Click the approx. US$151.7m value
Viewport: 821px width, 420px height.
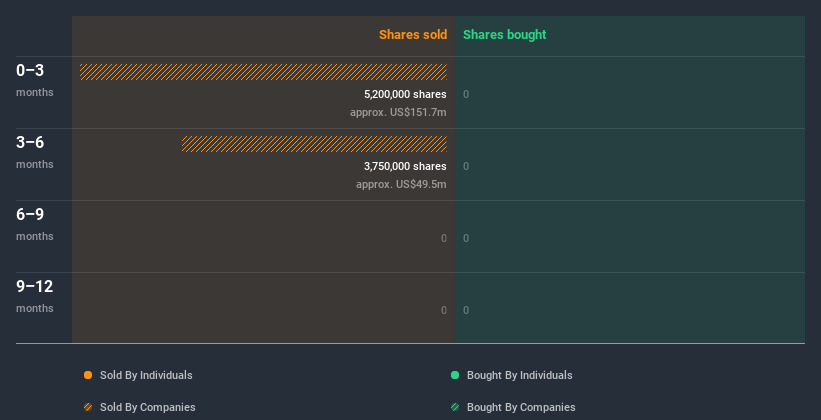point(398,112)
